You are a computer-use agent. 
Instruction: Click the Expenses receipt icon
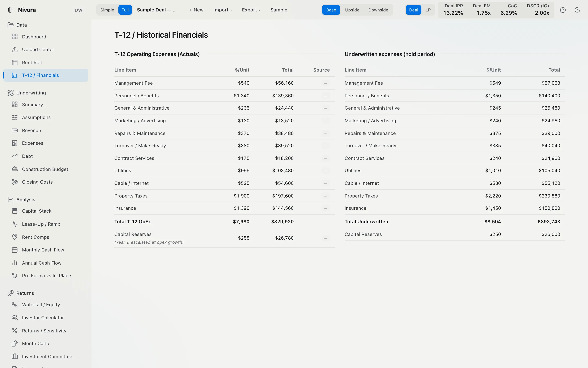pos(14,143)
